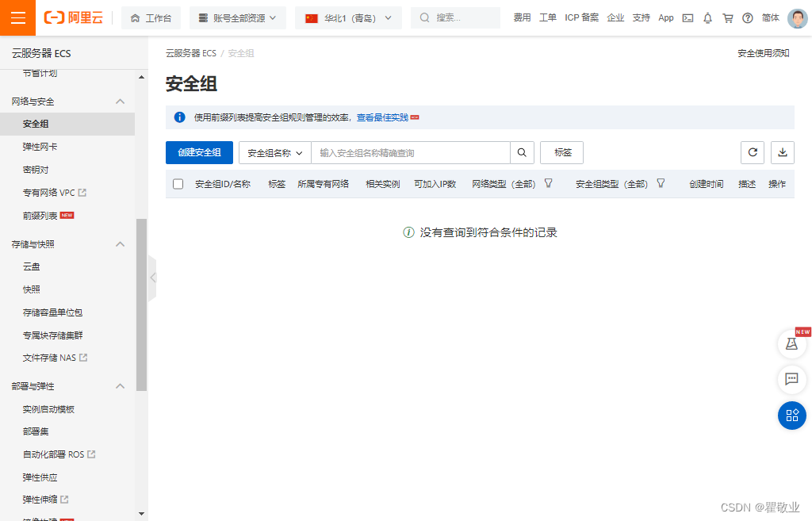The width and height of the screenshot is (812, 521).
Task: Click the magnifier to search security groups
Action: point(522,152)
